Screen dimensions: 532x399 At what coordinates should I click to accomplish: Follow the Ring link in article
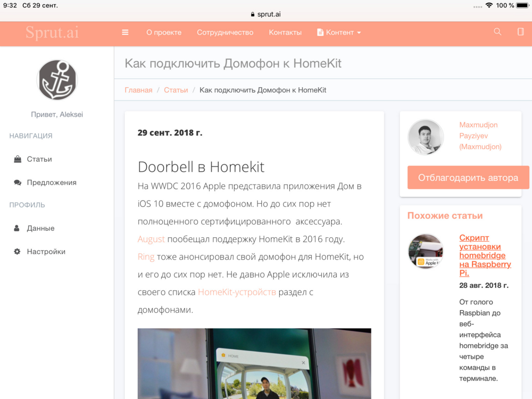[x=146, y=257]
